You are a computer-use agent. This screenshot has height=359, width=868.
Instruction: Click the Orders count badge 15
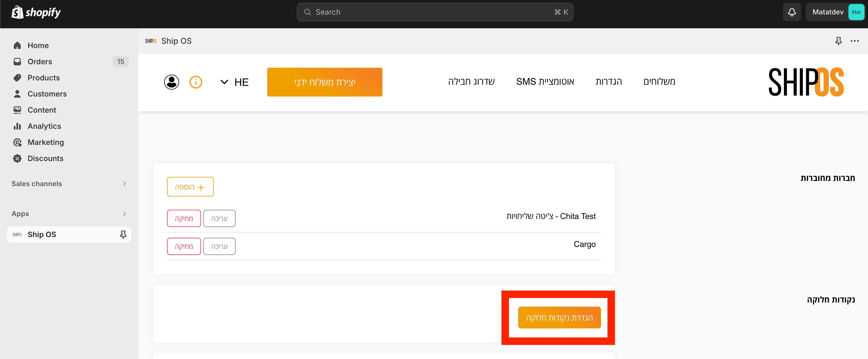coord(121,62)
